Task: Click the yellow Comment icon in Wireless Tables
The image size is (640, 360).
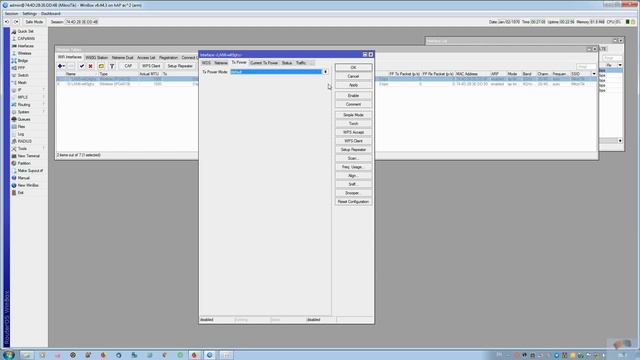Action: (x=101, y=66)
